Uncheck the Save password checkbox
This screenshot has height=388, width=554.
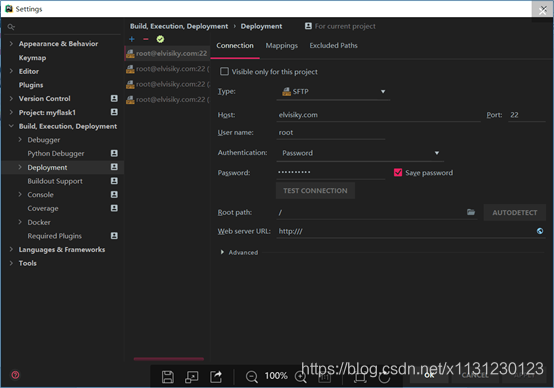tap(398, 172)
